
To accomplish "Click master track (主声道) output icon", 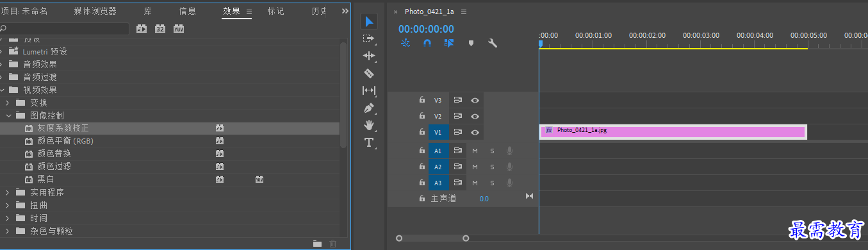I will click(x=529, y=196).
